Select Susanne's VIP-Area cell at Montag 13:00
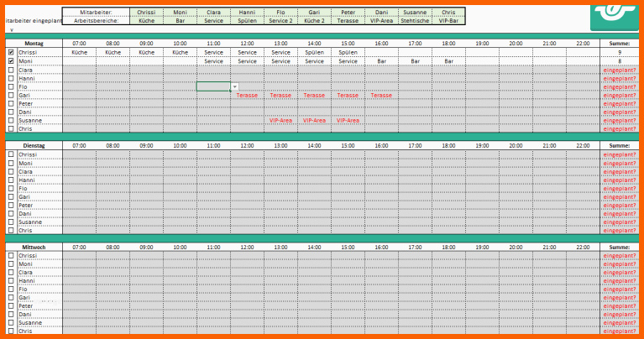Image resolution: width=644 pixels, height=339 pixels. tap(280, 120)
